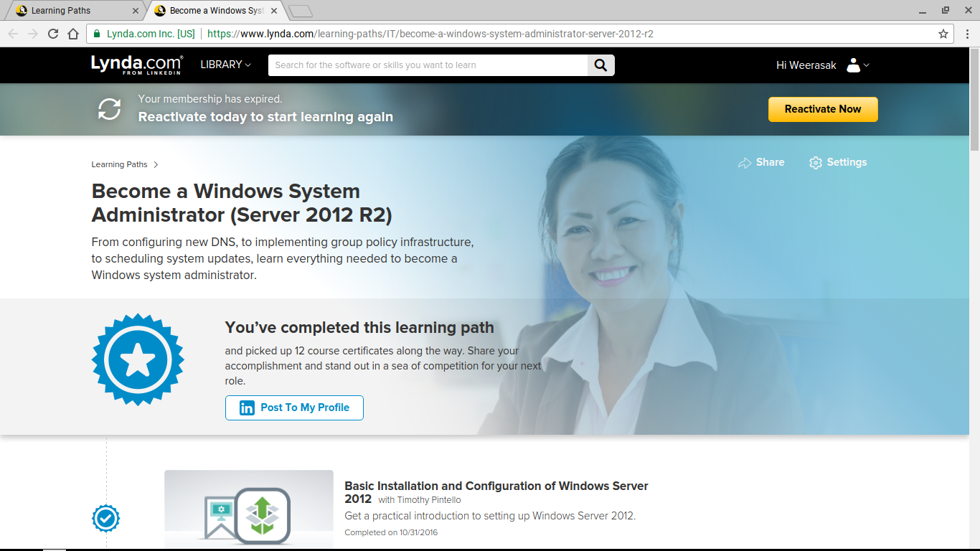The width and height of the screenshot is (980, 551).
Task: Click the LinkedIn logo in Post button
Action: (247, 408)
